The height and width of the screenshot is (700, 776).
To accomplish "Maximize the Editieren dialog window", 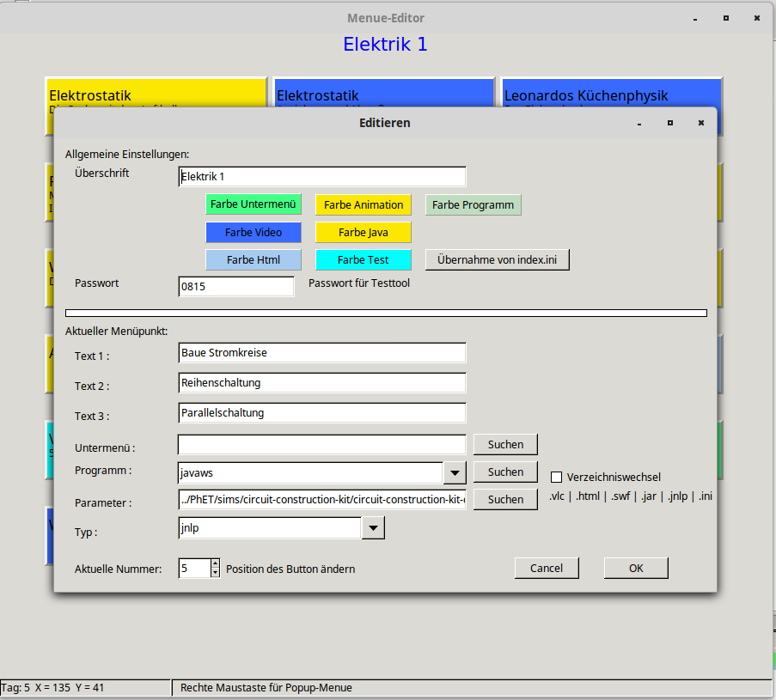I will (x=670, y=123).
